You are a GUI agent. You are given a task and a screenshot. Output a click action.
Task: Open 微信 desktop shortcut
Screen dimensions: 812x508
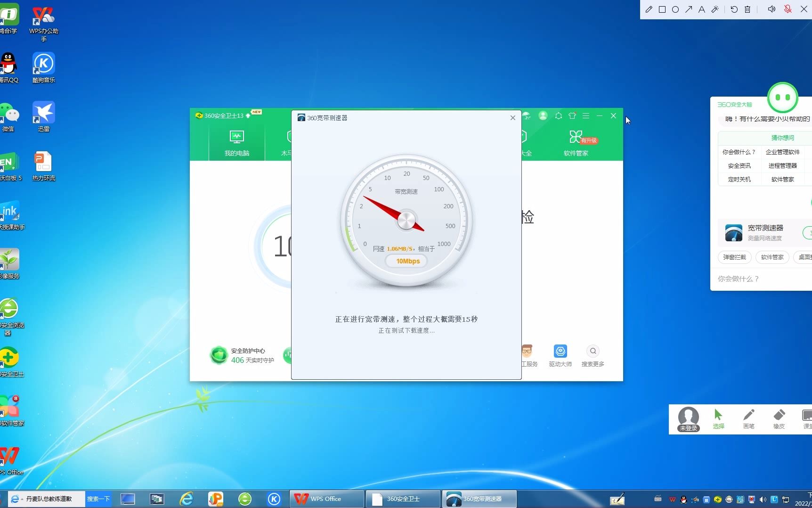(9, 117)
